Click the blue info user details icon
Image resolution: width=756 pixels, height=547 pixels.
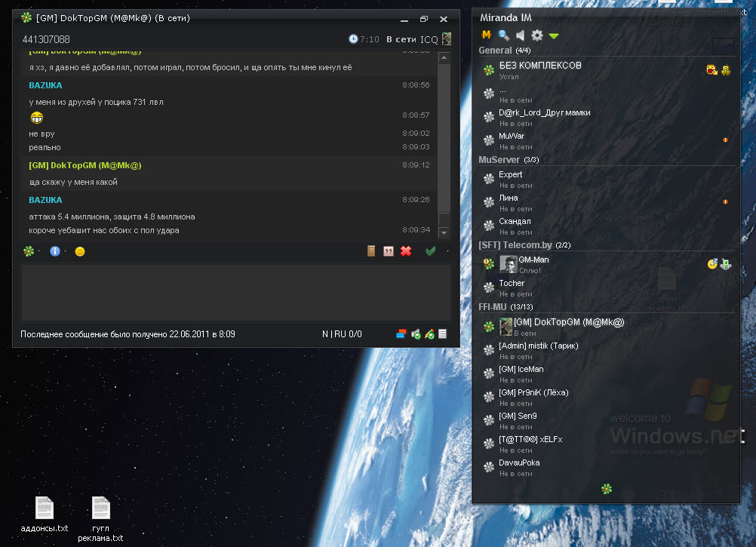pyautogui.click(x=54, y=251)
